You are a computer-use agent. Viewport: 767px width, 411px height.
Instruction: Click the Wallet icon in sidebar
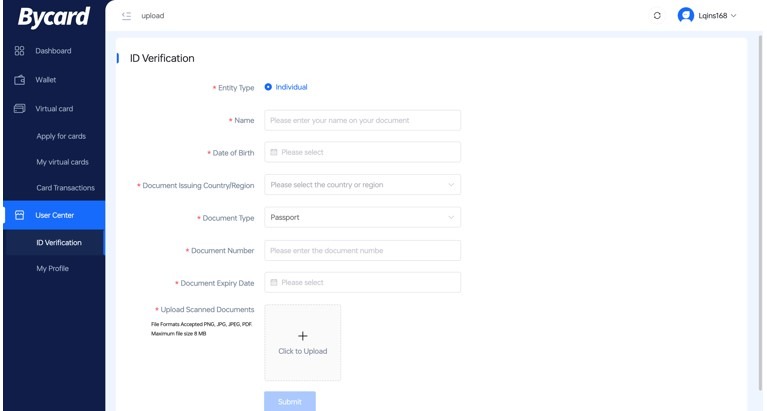(19, 80)
